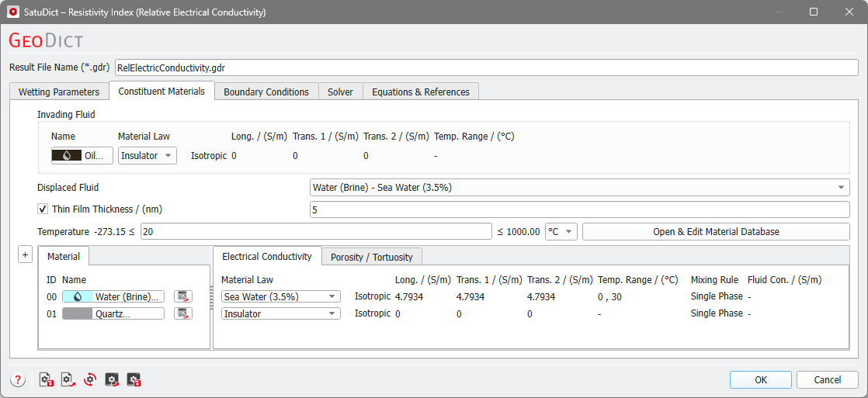This screenshot has width=868, height=398.
Task: Click the save settings to project folder icon
Action: tap(134, 379)
